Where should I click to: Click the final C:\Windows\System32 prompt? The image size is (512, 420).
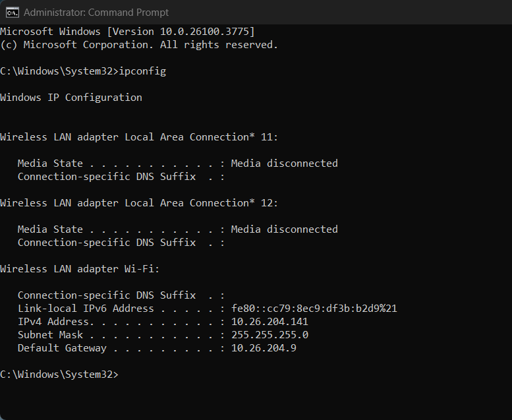(59, 375)
